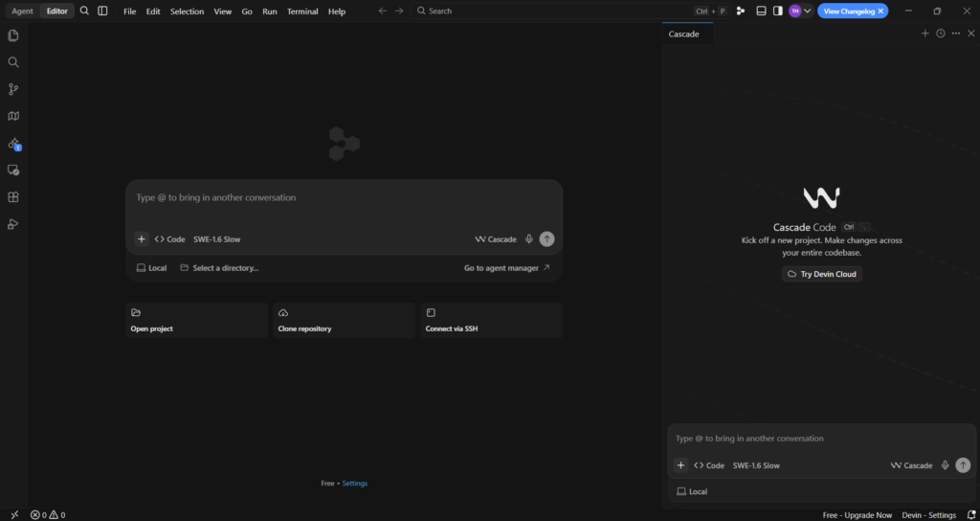Open the Extensions view icon
The height and width of the screenshot is (521, 980).
point(13,197)
